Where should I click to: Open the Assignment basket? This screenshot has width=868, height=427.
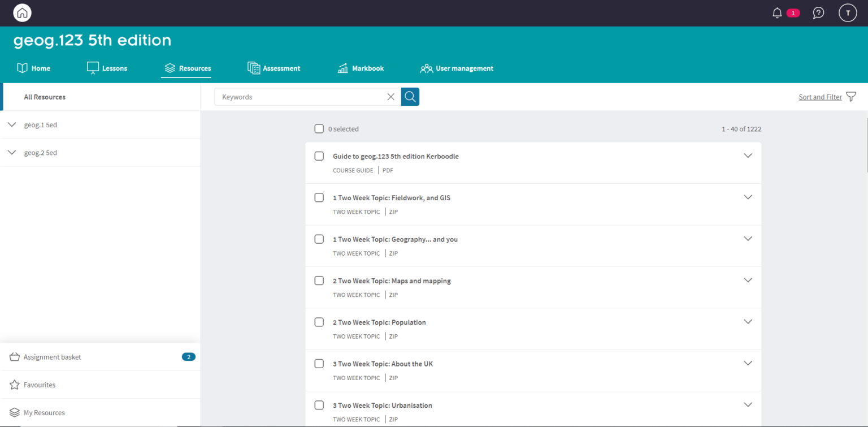tap(53, 357)
